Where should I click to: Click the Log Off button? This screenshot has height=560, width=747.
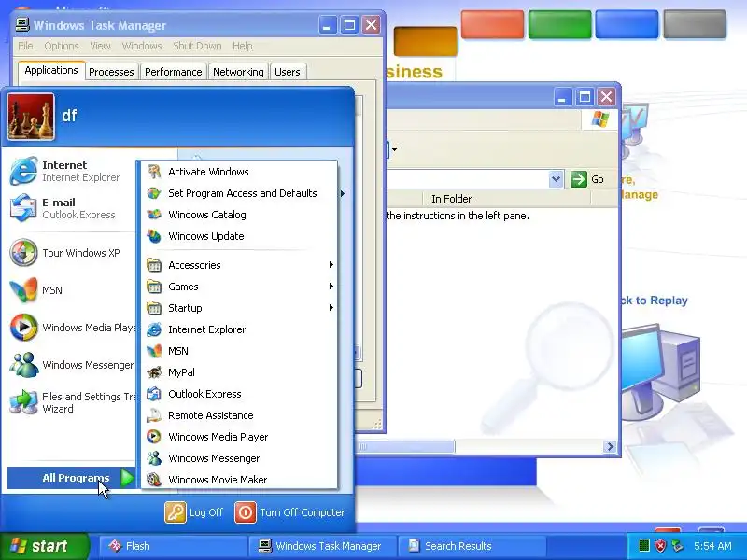[194, 512]
